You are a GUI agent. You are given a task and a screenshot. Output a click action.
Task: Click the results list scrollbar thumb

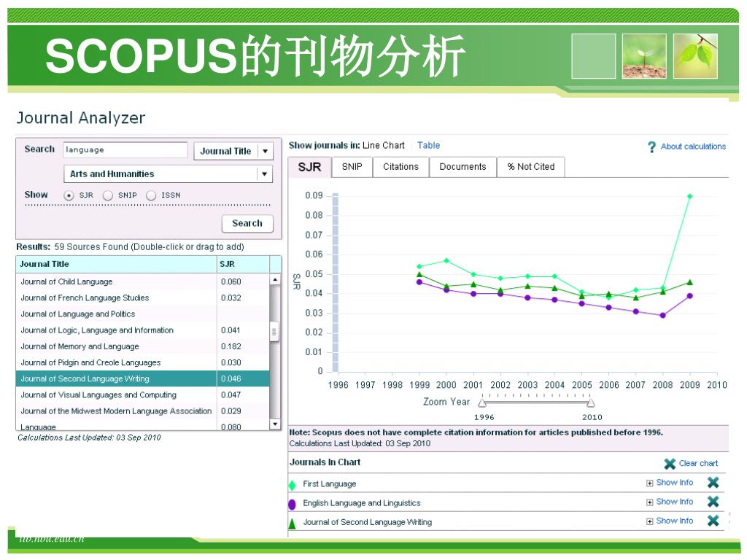click(274, 332)
